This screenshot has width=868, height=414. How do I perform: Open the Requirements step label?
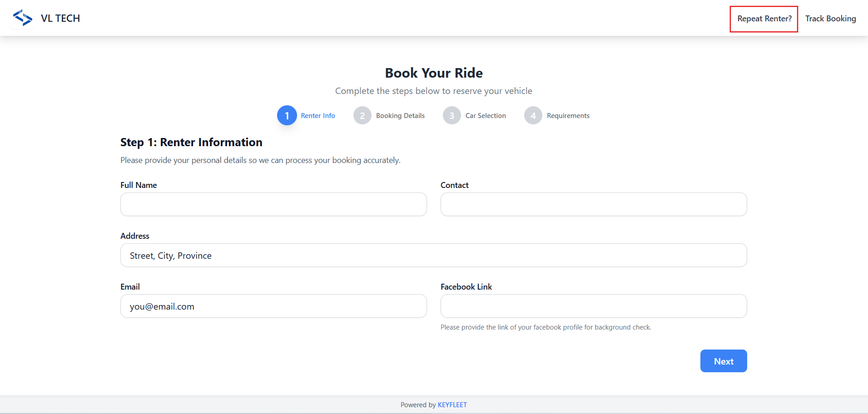tap(568, 116)
